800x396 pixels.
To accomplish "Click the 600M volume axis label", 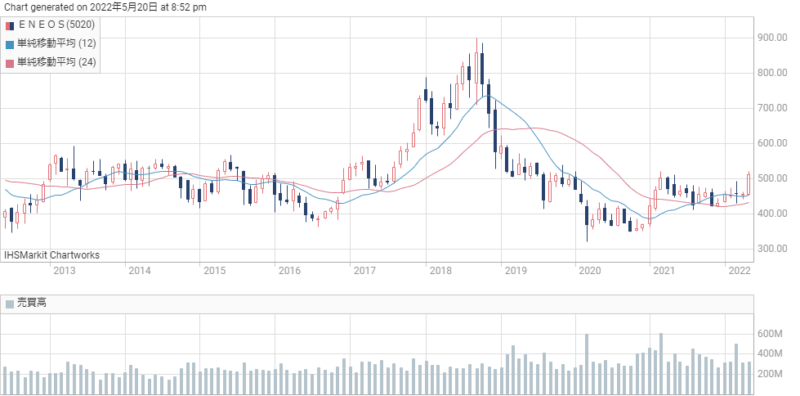I will (770, 334).
